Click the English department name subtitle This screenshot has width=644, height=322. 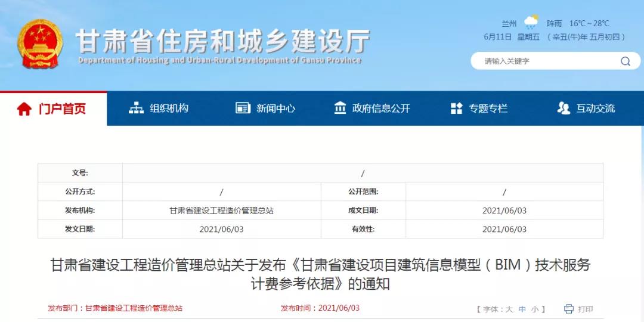tap(219, 60)
